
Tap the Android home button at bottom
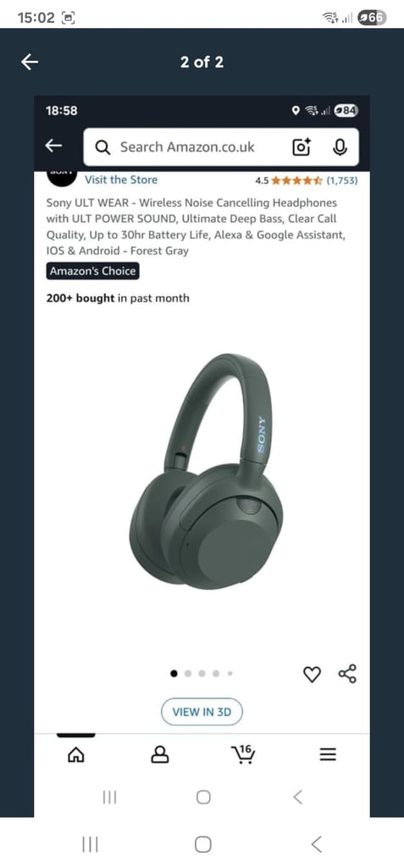point(202,844)
